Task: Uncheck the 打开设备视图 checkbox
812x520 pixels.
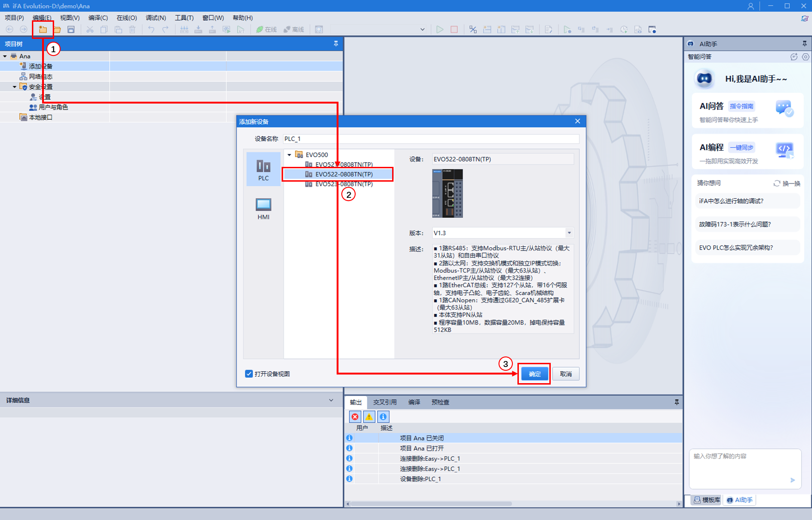Action: pyautogui.click(x=249, y=374)
